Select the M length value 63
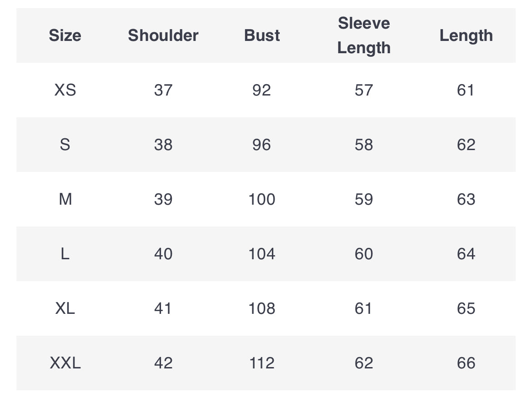The width and height of the screenshot is (532, 403). click(466, 199)
